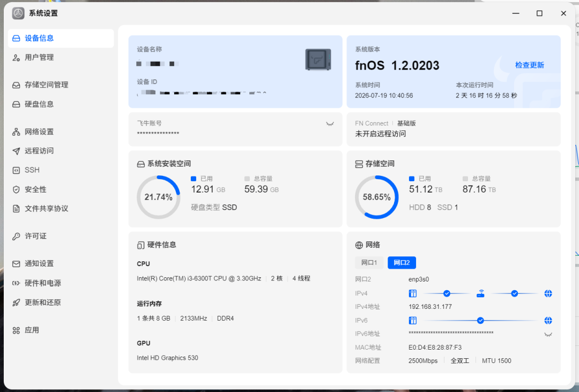Click the IPv4 internet globe icon

coord(548,294)
